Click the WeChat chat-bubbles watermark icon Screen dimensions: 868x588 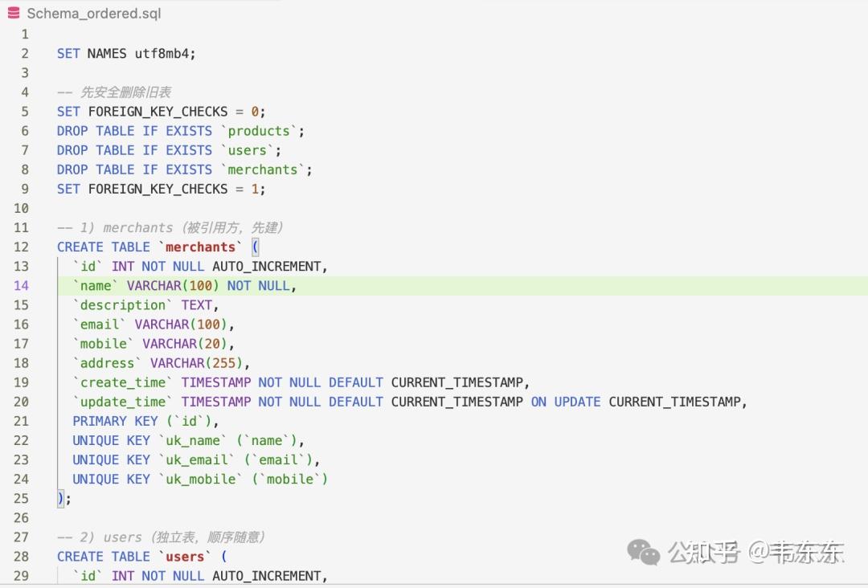pyautogui.click(x=642, y=552)
